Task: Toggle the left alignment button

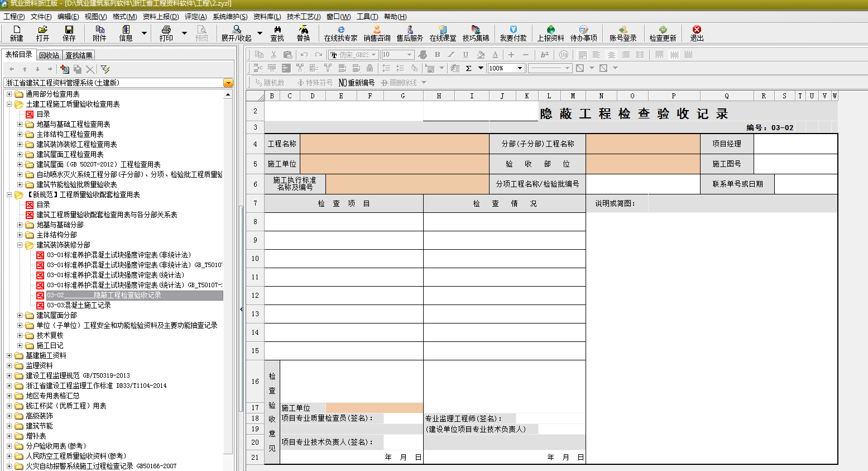Action: click(x=597, y=55)
